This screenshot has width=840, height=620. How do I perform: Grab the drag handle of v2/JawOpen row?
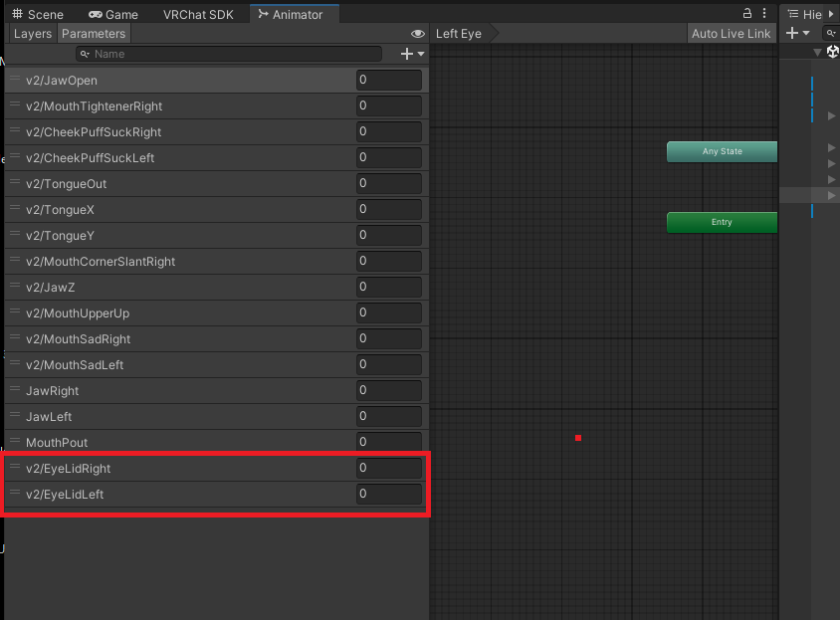tap(15, 79)
